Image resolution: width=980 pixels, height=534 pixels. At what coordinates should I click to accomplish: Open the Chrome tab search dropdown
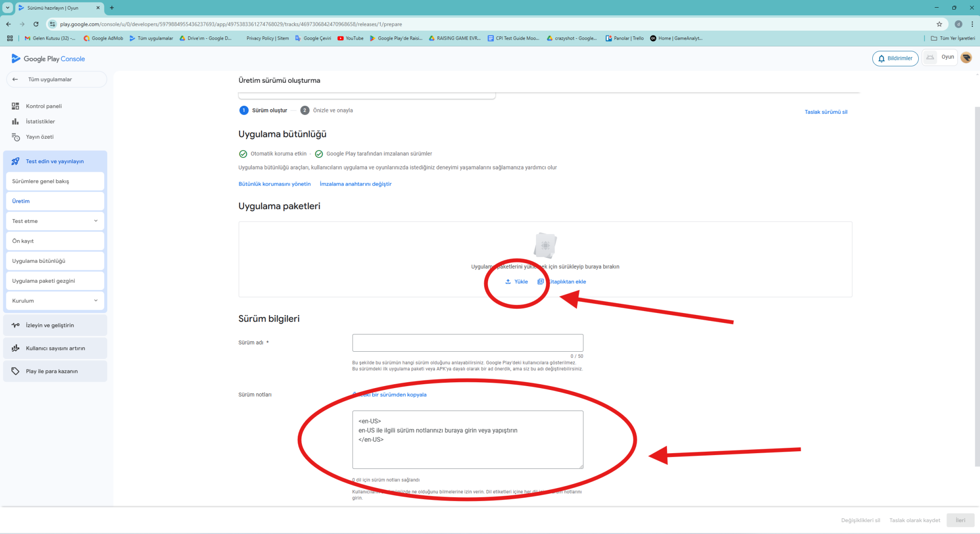tap(8, 8)
